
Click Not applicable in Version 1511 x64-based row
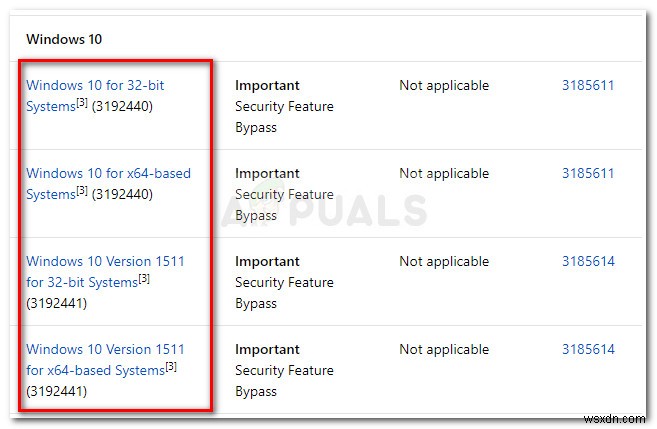(444, 350)
